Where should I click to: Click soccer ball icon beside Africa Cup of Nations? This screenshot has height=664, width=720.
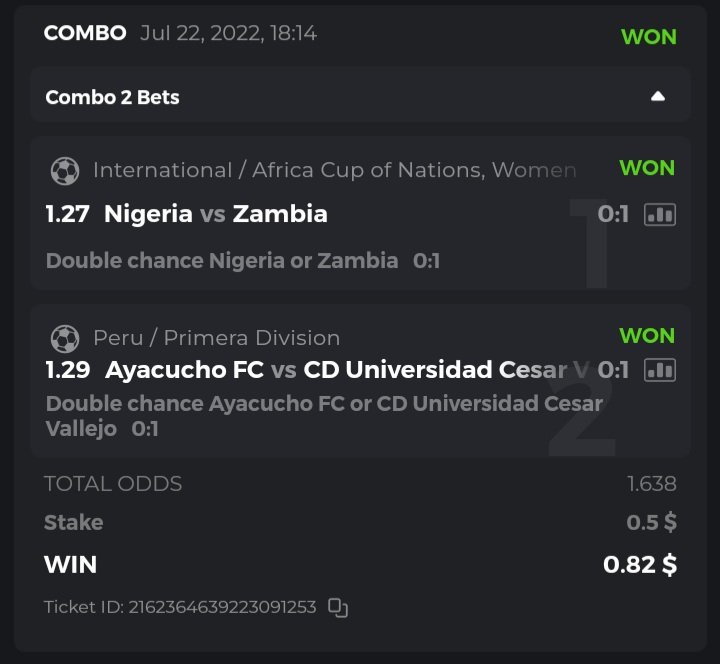coord(65,171)
